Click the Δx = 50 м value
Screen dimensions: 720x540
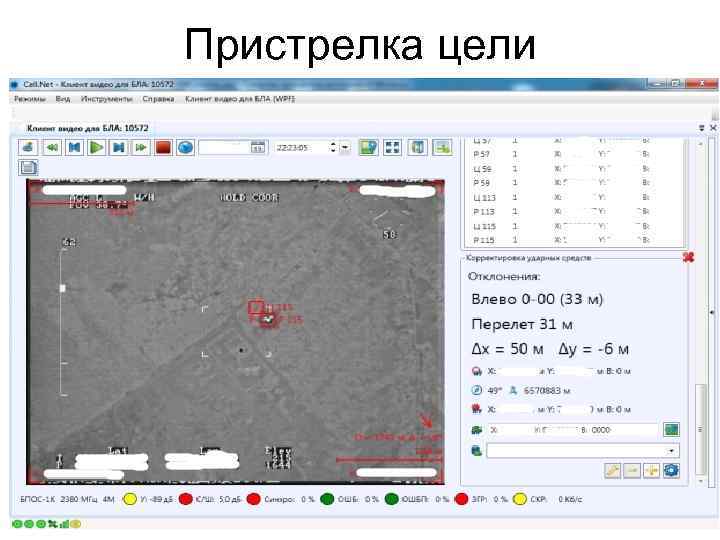tap(507, 349)
